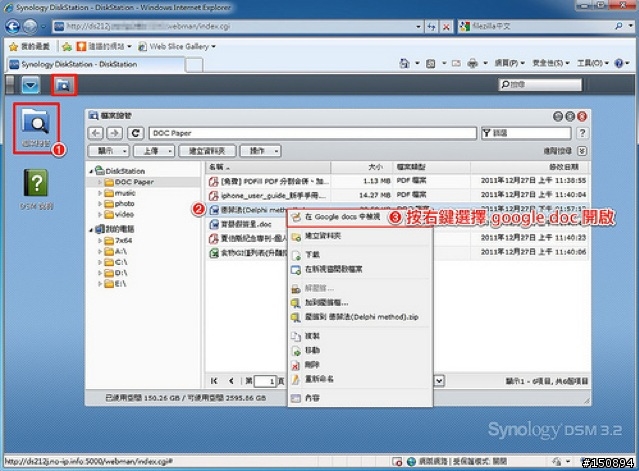Open a new browser tab

point(194,65)
